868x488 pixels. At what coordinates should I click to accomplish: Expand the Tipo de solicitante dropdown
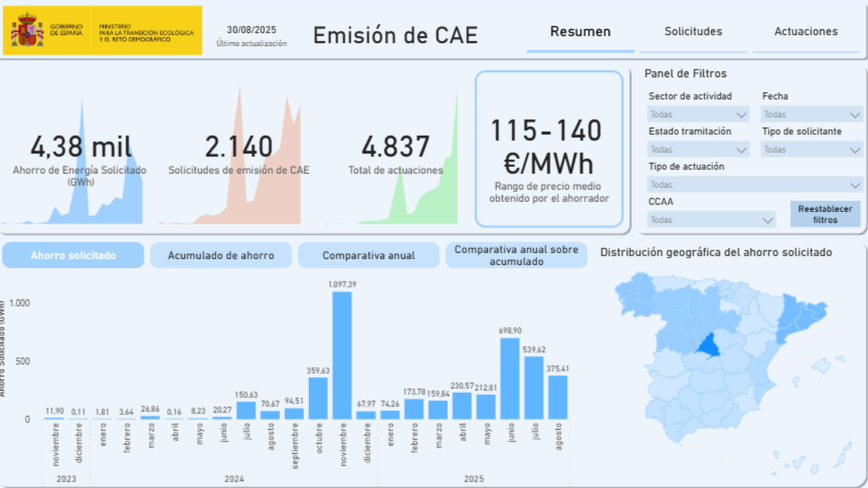[x=811, y=150]
